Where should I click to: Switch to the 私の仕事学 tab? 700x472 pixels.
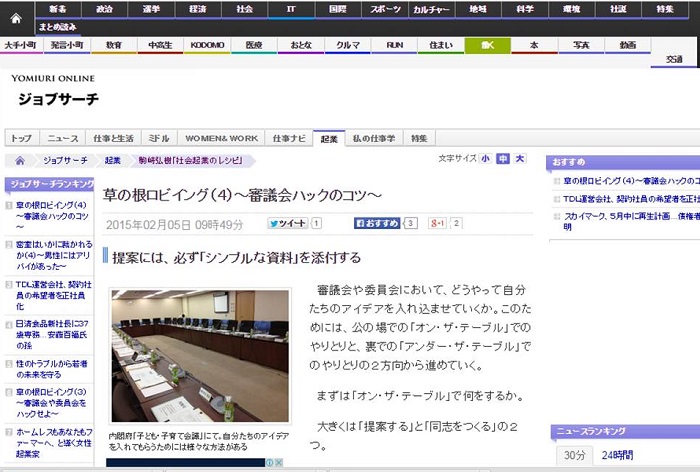pos(374,138)
